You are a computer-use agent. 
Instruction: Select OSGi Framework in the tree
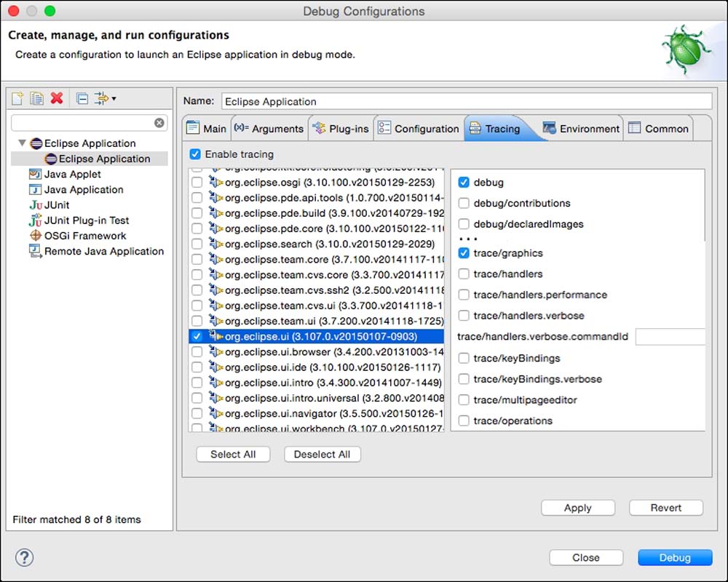[x=84, y=236]
